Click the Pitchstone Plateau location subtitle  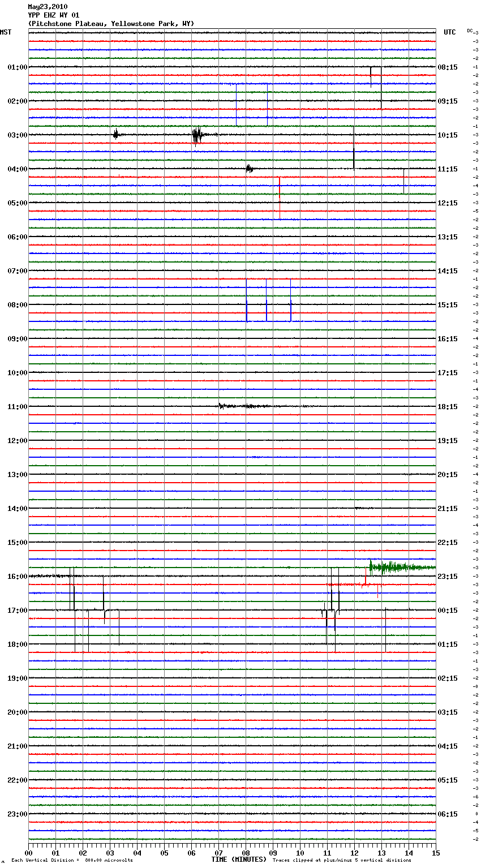point(111,24)
